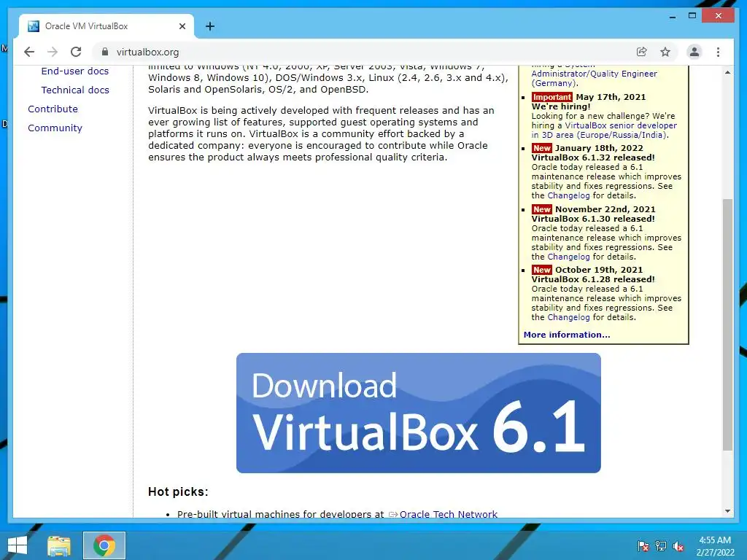Open Changelog link for 6.1.28 release
This screenshot has height=560, width=747.
pos(568,317)
